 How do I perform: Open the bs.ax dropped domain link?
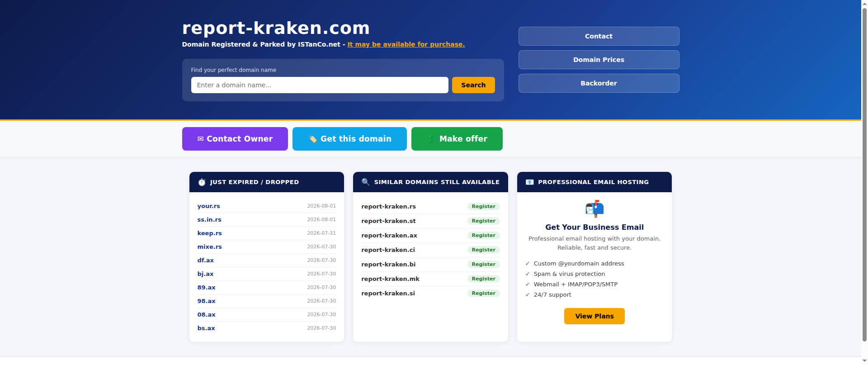point(206,328)
